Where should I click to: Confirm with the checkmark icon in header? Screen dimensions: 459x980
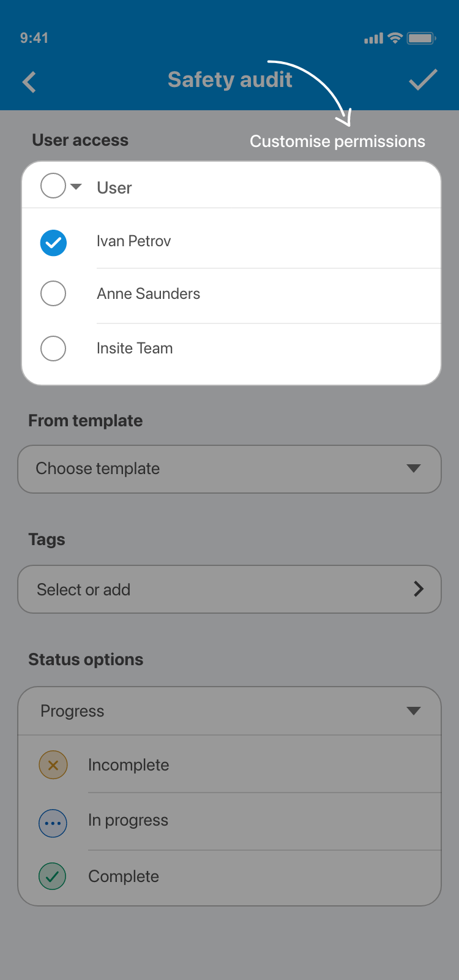coord(423,80)
